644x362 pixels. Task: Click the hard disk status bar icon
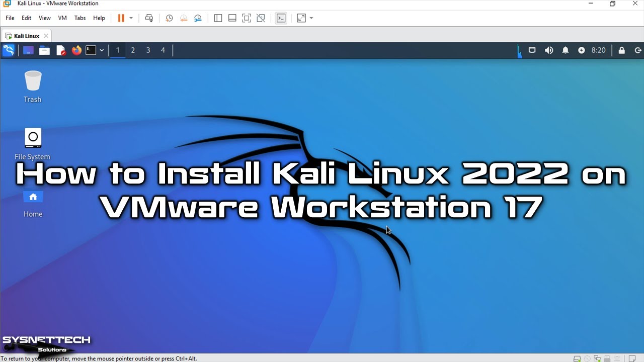(x=577, y=358)
